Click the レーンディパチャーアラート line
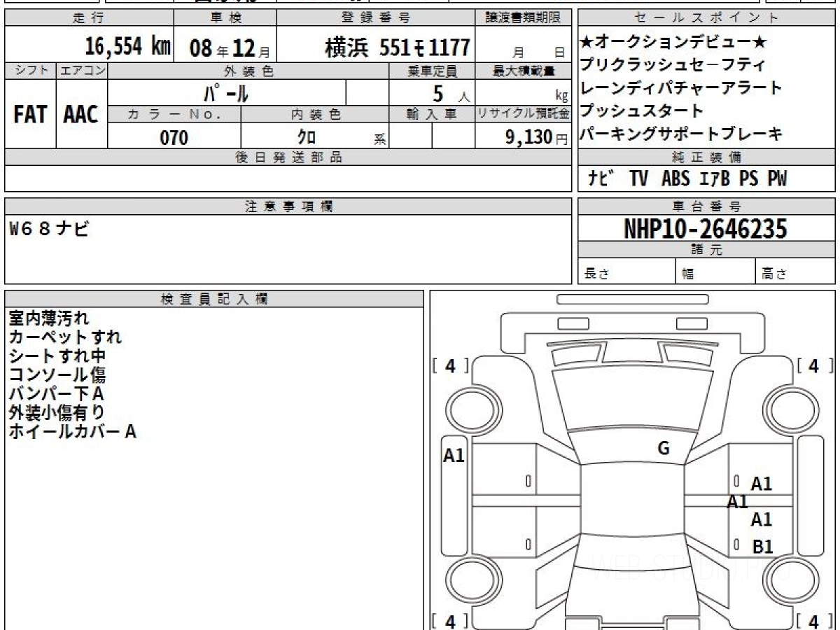 (681, 88)
